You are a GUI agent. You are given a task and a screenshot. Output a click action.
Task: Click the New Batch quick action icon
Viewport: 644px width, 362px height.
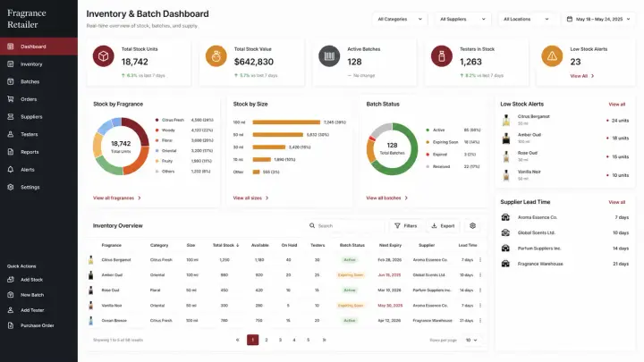[11, 295]
